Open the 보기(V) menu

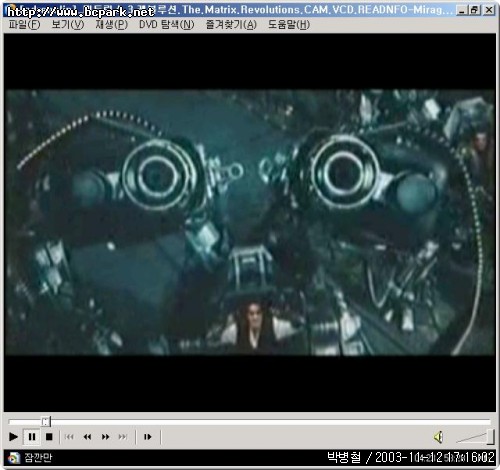68,25
